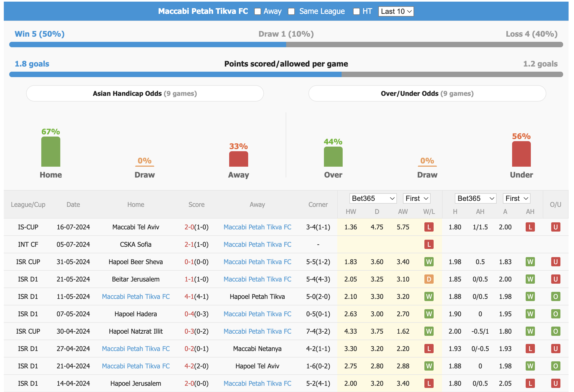Select the Over/Under Odds tab
The width and height of the screenshot is (574, 392).
[x=427, y=93]
